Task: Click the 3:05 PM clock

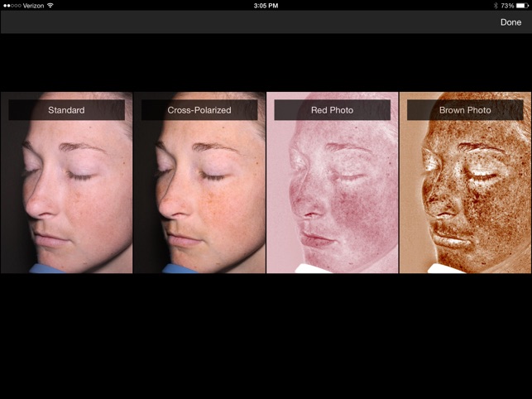Action: click(x=266, y=6)
